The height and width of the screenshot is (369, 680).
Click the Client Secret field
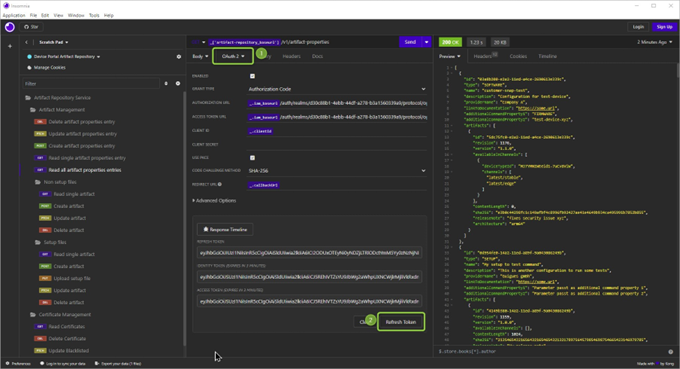[337, 144]
